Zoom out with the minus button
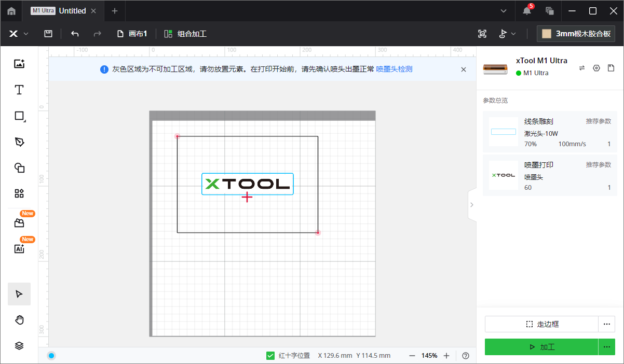 point(412,356)
